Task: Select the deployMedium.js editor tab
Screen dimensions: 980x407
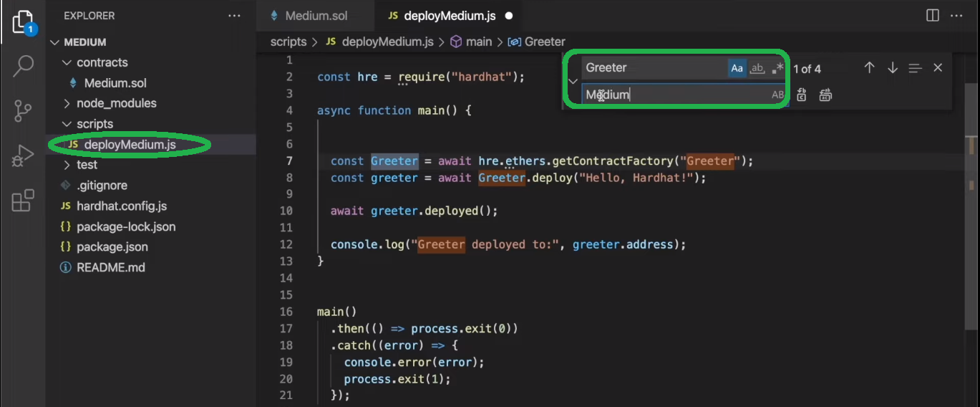Action: click(x=448, y=15)
